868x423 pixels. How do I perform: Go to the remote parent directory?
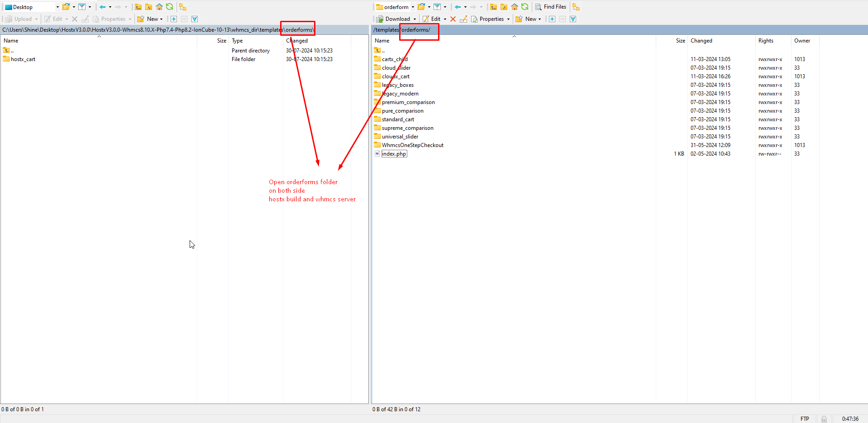493,7
